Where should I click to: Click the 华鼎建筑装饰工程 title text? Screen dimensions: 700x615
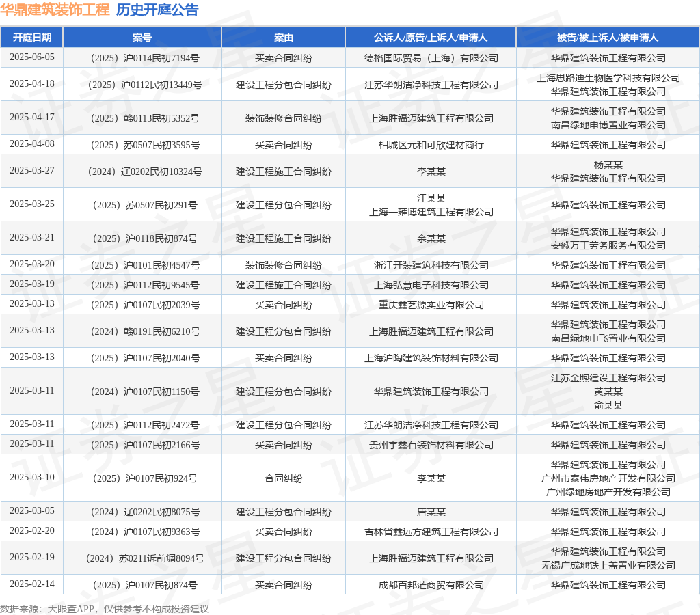[x=55, y=10]
